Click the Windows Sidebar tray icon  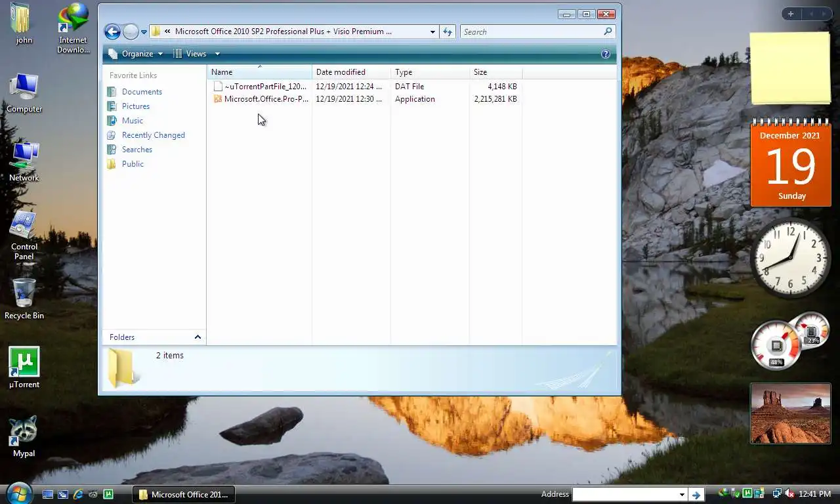coord(759,493)
